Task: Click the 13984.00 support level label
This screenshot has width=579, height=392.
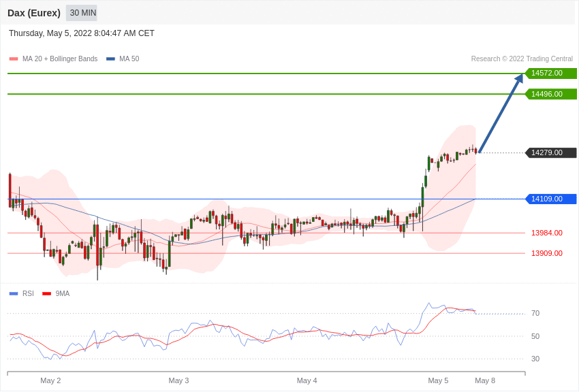Action: click(x=547, y=233)
